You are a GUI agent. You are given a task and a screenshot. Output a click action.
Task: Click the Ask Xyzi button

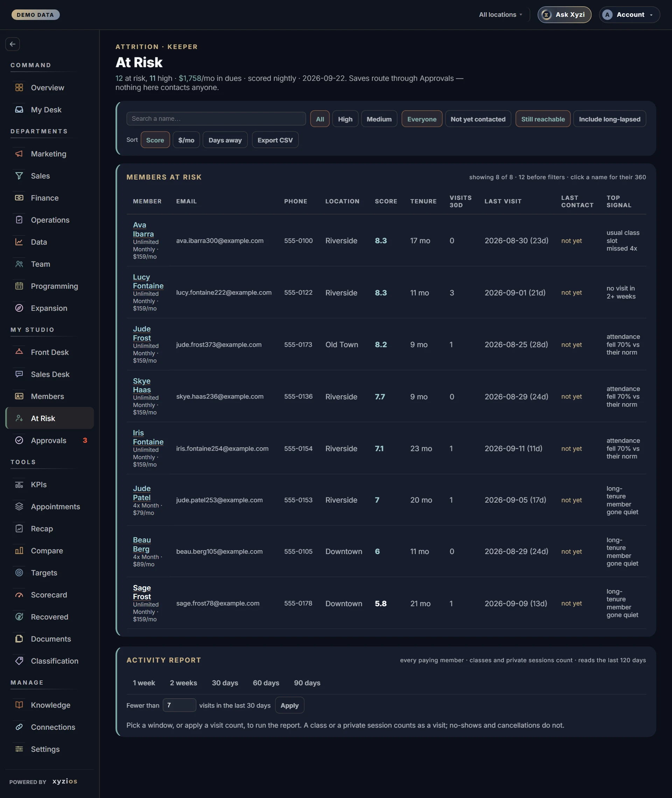[564, 15]
